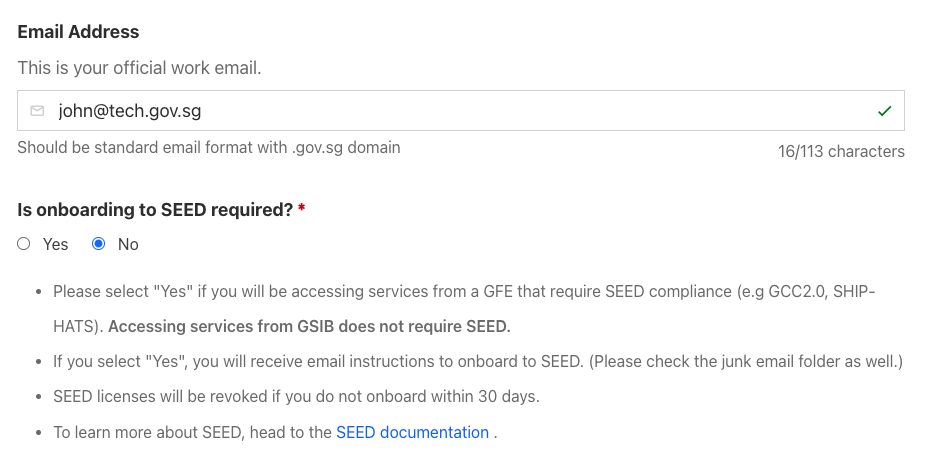925x458 pixels.
Task: Click "To learn more about SEED" text
Action: (192, 432)
